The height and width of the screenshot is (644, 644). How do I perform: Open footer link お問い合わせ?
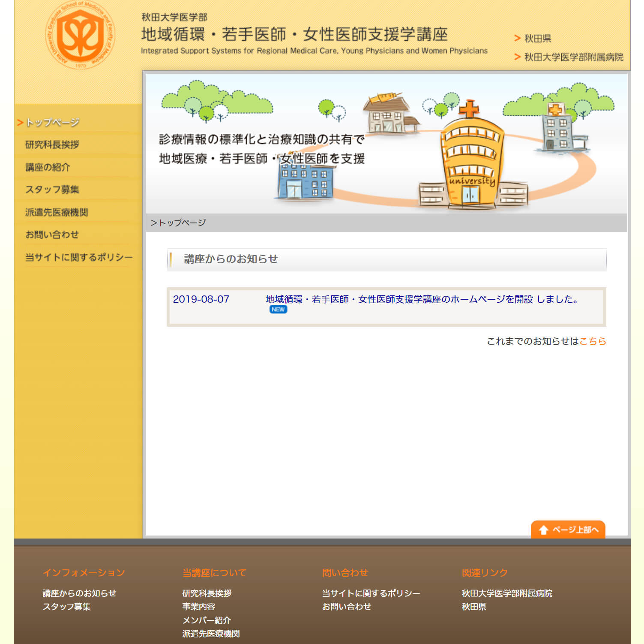tap(347, 606)
